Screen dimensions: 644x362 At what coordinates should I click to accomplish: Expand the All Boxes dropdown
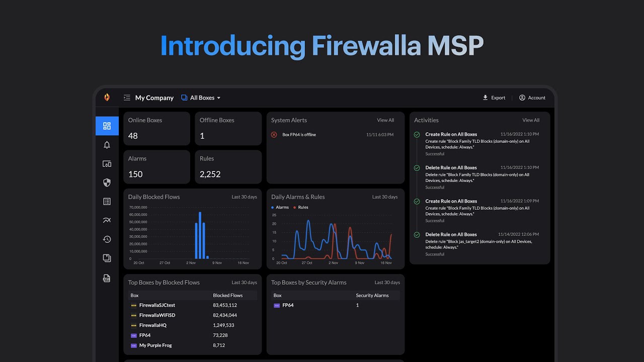click(201, 98)
